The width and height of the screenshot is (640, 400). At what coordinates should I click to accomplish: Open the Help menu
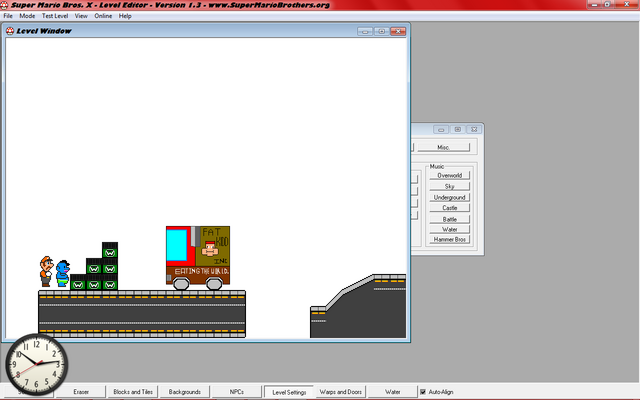point(125,16)
